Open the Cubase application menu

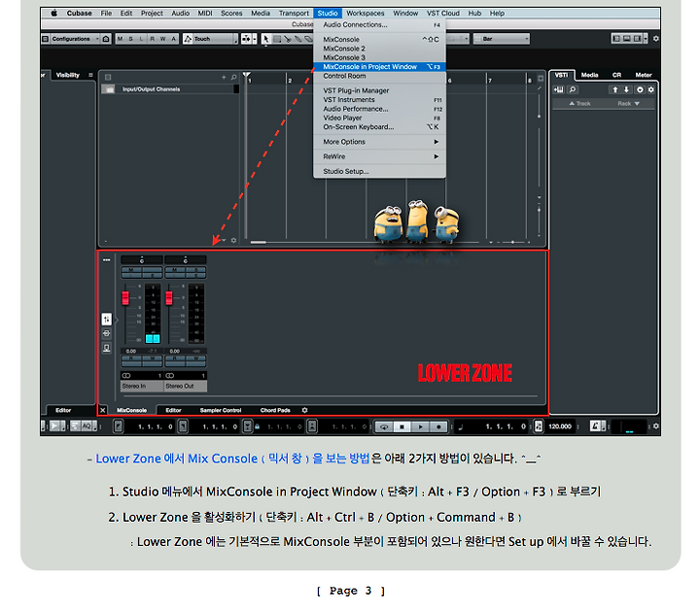tap(79, 13)
